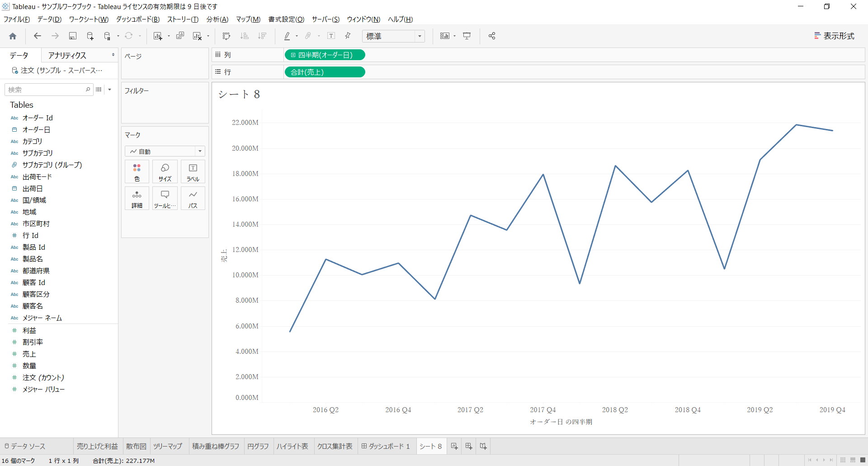Image resolution: width=868 pixels, height=466 pixels.
Task: Fix the axes using the pin icon
Action: pos(348,36)
